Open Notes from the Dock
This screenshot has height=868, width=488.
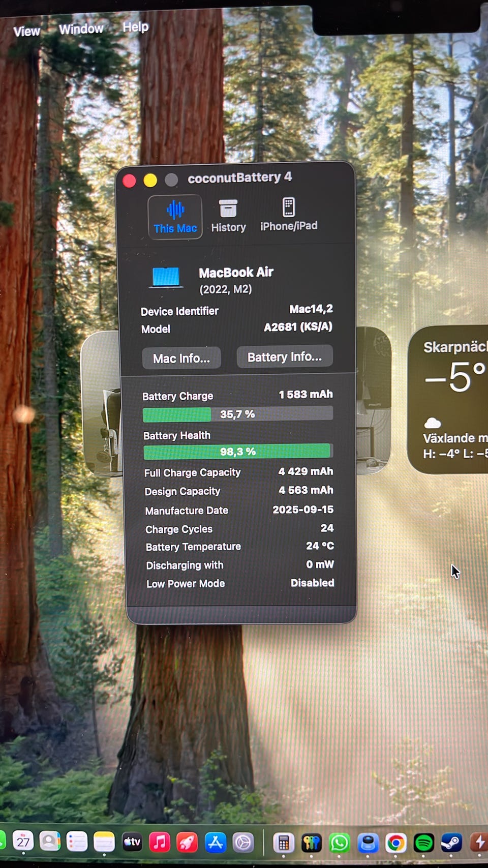[104, 842]
